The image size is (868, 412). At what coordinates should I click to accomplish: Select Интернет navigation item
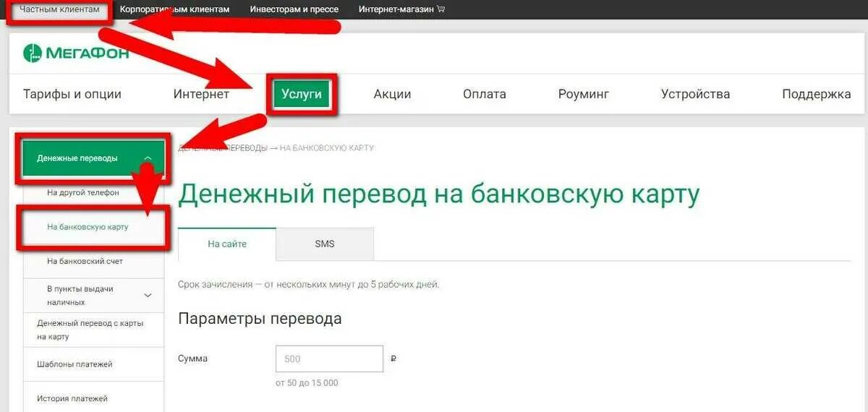pyautogui.click(x=201, y=94)
